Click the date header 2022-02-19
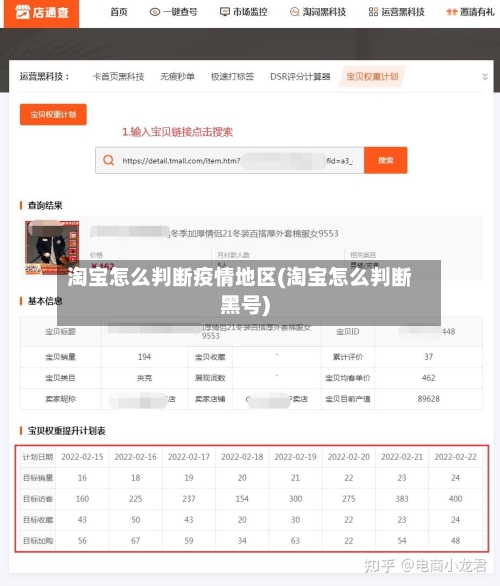The width and height of the screenshot is (500, 586). 295,457
